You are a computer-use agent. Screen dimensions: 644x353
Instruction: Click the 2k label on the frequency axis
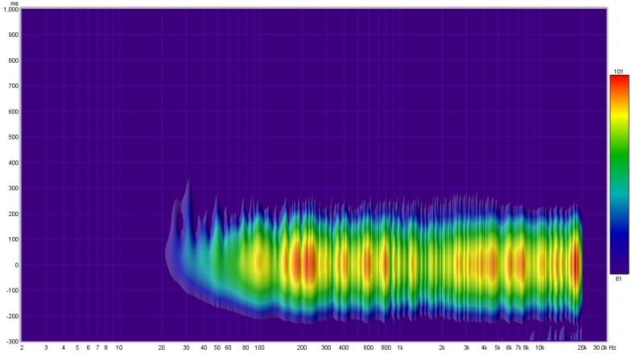442,347
